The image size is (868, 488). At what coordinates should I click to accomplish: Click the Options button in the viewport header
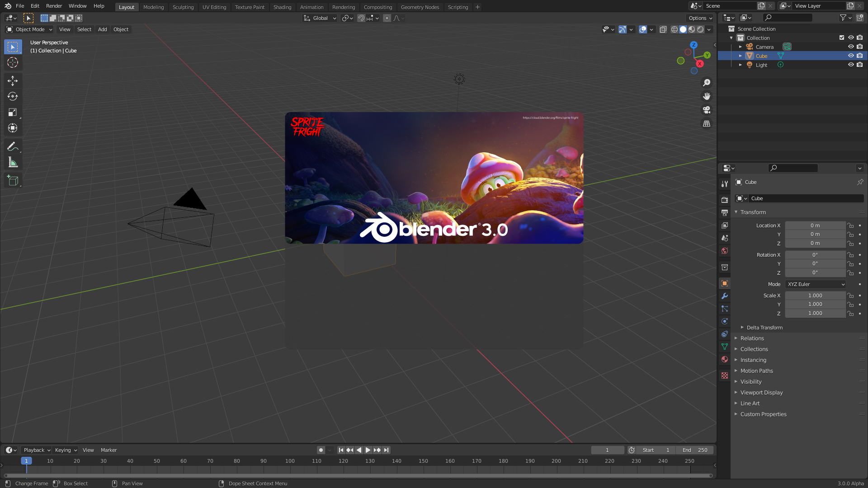click(x=700, y=18)
